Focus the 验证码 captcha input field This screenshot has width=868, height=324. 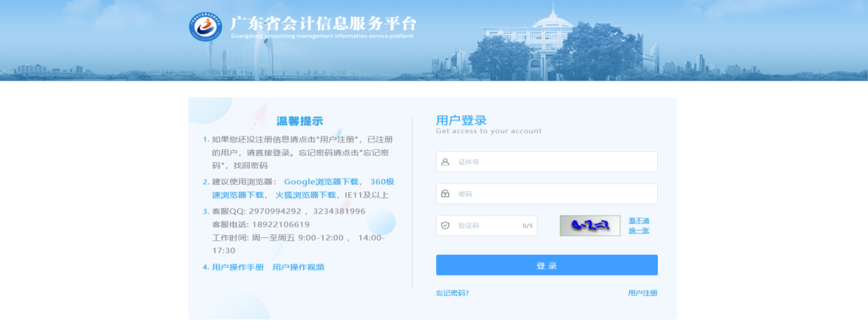(488, 225)
